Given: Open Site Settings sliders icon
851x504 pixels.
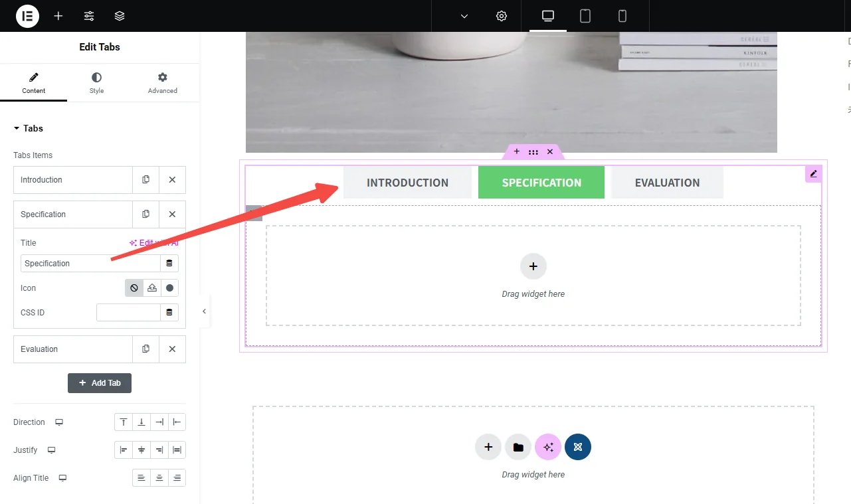Looking at the screenshot, I should tap(89, 16).
